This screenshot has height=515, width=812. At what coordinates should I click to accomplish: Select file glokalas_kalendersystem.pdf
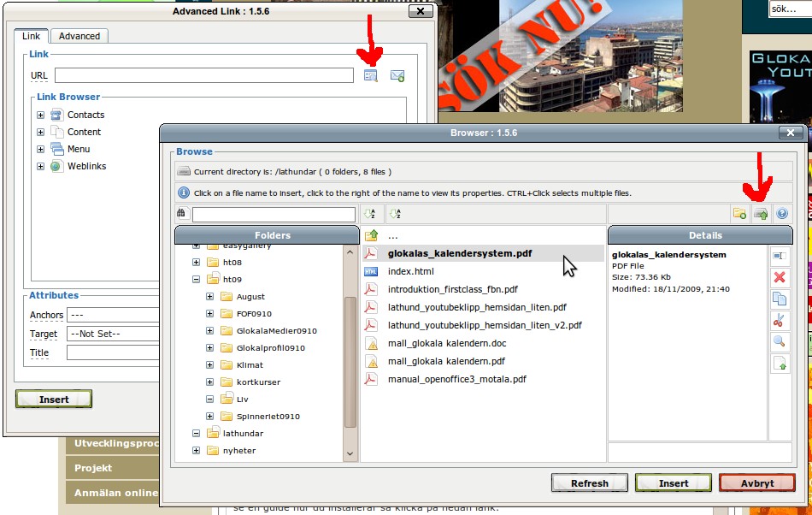coord(460,253)
